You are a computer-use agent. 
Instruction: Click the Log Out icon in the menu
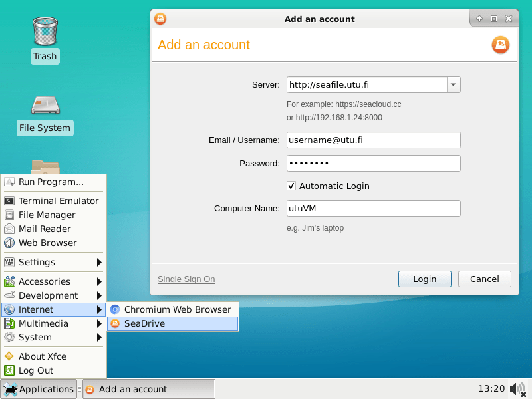point(9,370)
